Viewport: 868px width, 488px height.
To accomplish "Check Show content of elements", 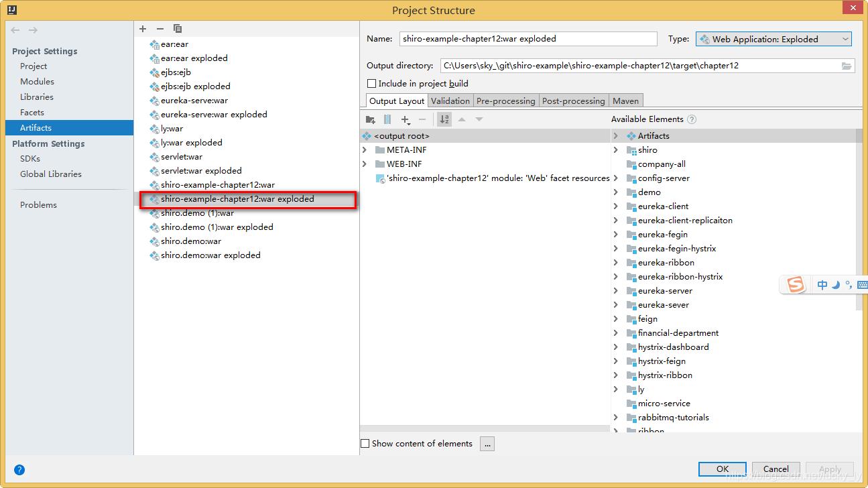I will [365, 444].
